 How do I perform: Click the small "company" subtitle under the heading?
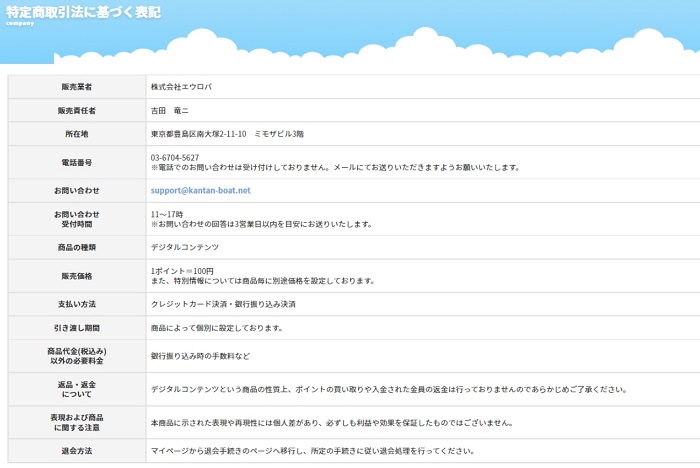[x=20, y=24]
